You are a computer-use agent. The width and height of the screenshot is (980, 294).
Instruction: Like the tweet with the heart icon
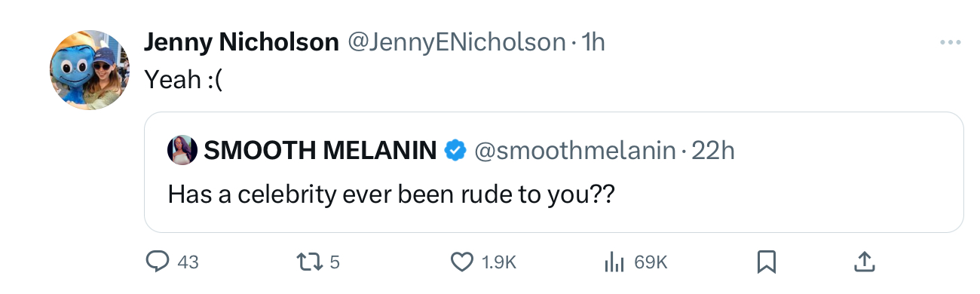point(461,262)
